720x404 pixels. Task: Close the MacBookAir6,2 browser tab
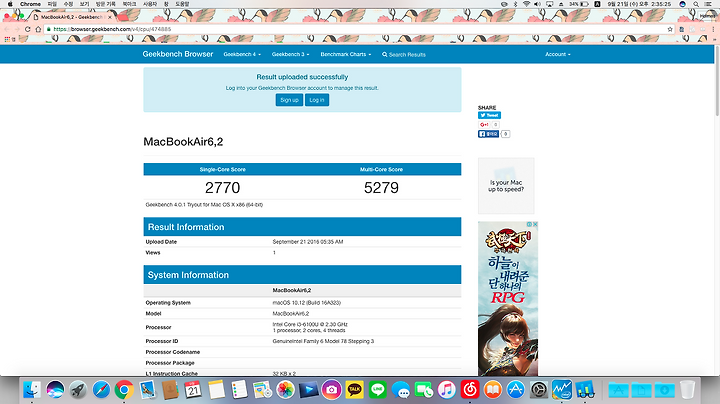coord(110,17)
